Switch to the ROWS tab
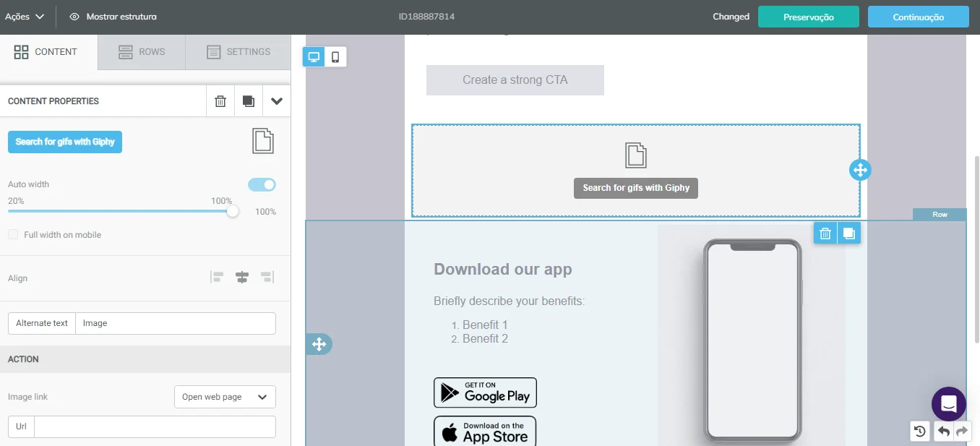Image resolution: width=980 pixels, height=446 pixels. pos(142,52)
